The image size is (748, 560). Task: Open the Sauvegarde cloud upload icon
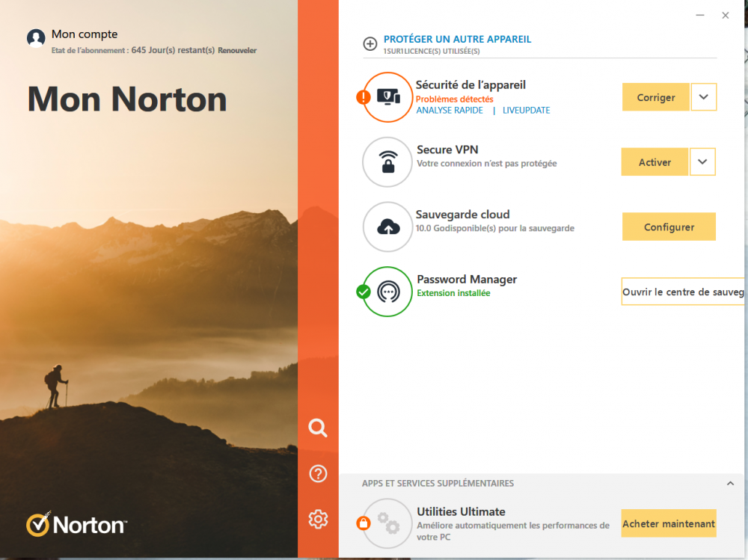pos(388,227)
